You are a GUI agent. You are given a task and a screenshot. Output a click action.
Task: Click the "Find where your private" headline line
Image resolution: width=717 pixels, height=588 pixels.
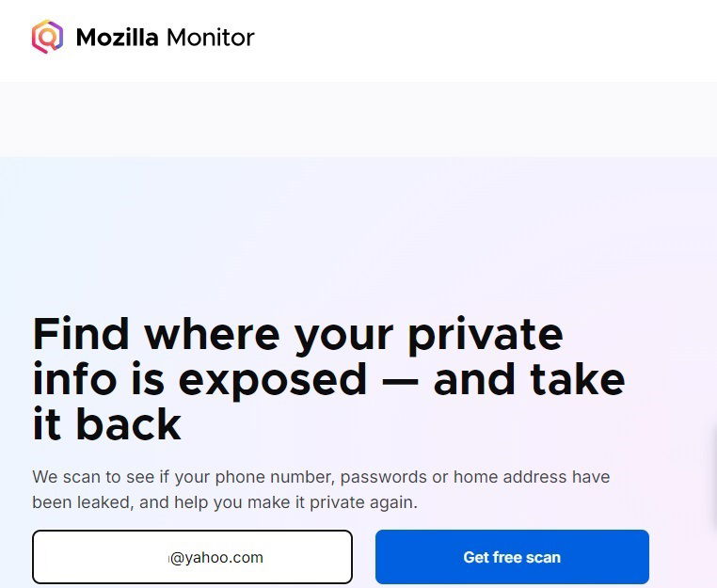point(297,333)
